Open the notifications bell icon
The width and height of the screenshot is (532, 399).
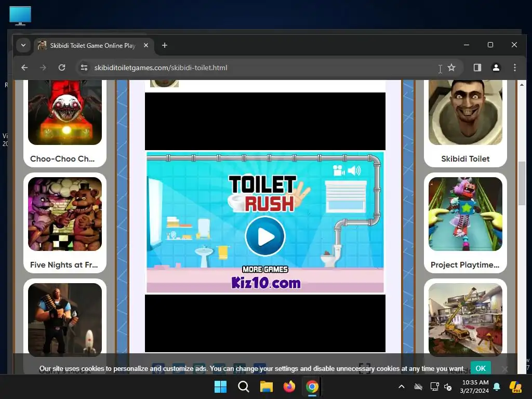497,387
